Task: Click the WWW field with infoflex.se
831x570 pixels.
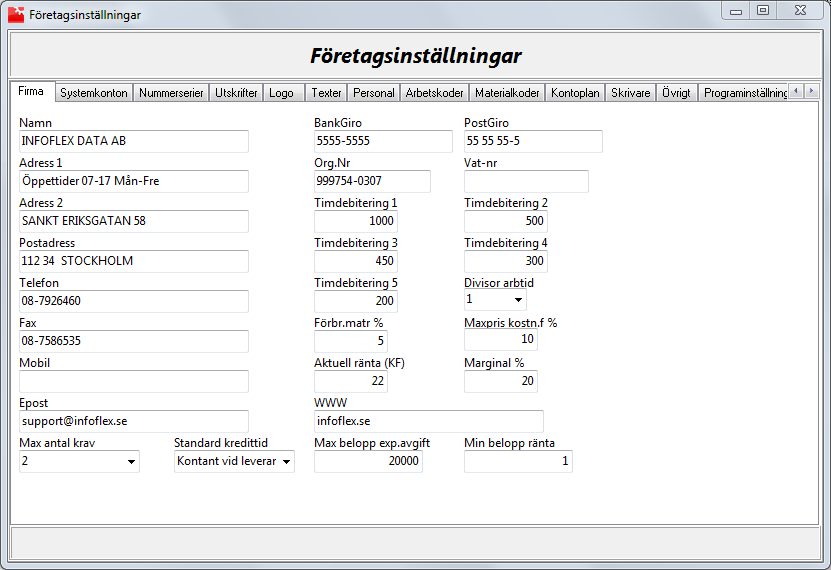Action: pos(429,421)
